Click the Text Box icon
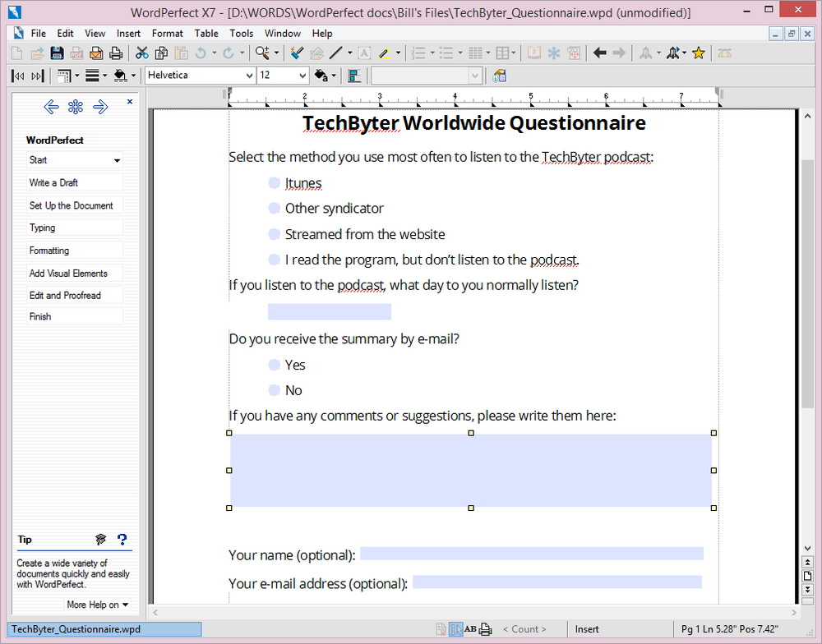The height and width of the screenshot is (644, 822). click(364, 53)
